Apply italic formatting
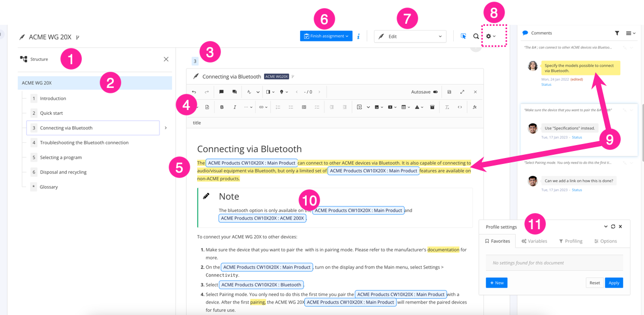The height and width of the screenshot is (315, 644). (234, 107)
